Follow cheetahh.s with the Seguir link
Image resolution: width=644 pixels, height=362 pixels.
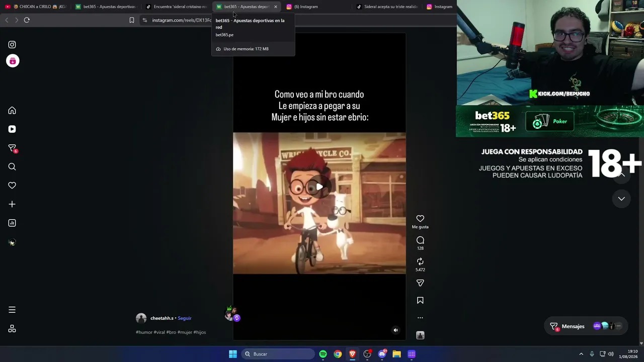[x=185, y=318]
